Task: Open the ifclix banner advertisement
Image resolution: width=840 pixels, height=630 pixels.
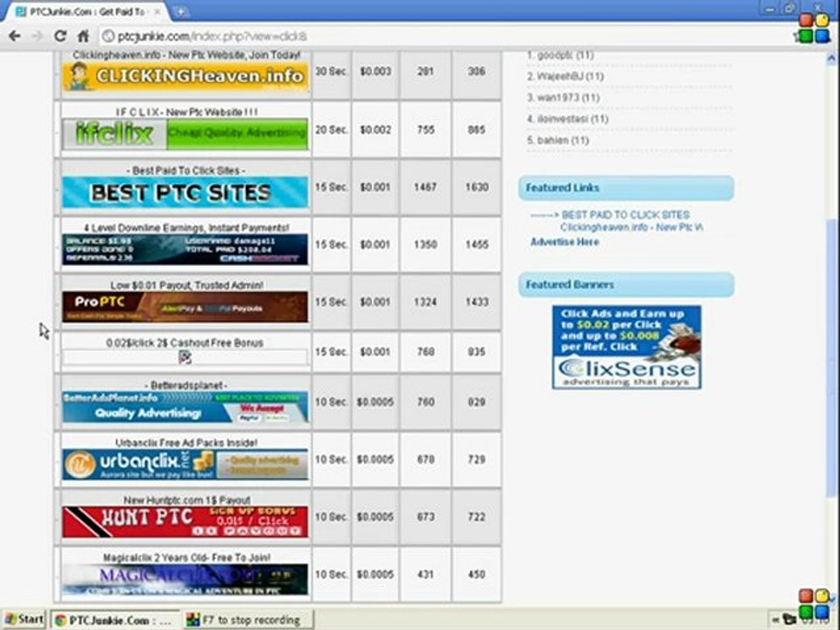Action: click(x=185, y=134)
